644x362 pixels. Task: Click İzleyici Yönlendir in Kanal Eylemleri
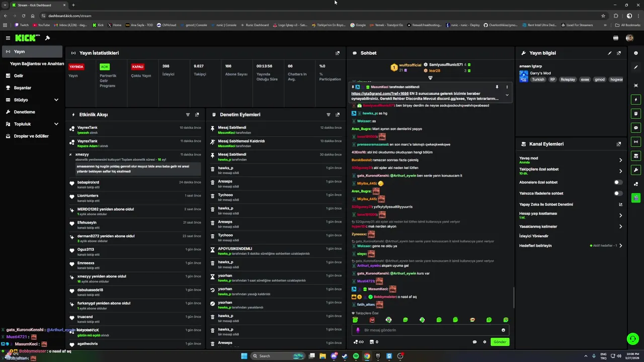click(x=534, y=236)
